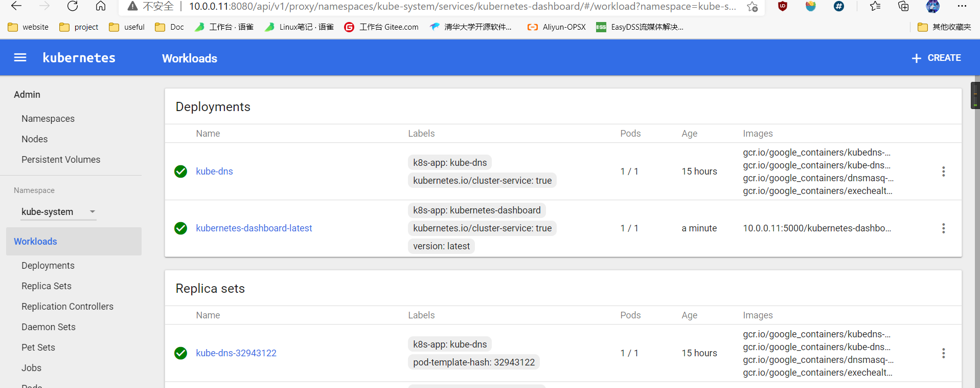
Task: Open 其他收藏夹 folder
Action: pos(944,27)
